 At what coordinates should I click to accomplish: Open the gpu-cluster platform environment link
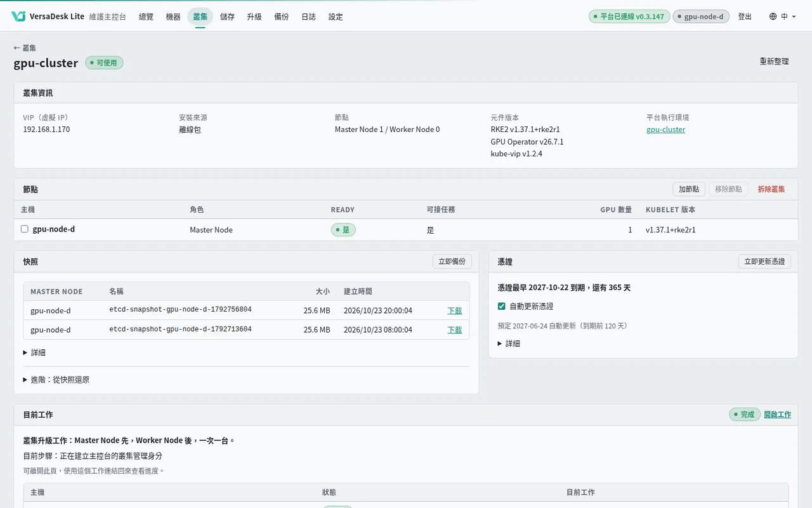(665, 130)
